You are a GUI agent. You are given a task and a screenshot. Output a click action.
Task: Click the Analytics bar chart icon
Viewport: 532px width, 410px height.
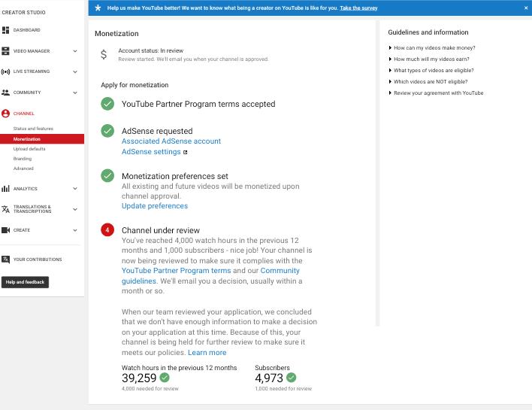tap(5, 189)
